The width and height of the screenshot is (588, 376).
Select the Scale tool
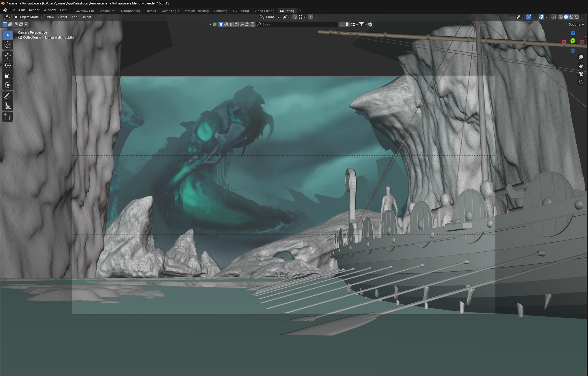pyautogui.click(x=7, y=75)
